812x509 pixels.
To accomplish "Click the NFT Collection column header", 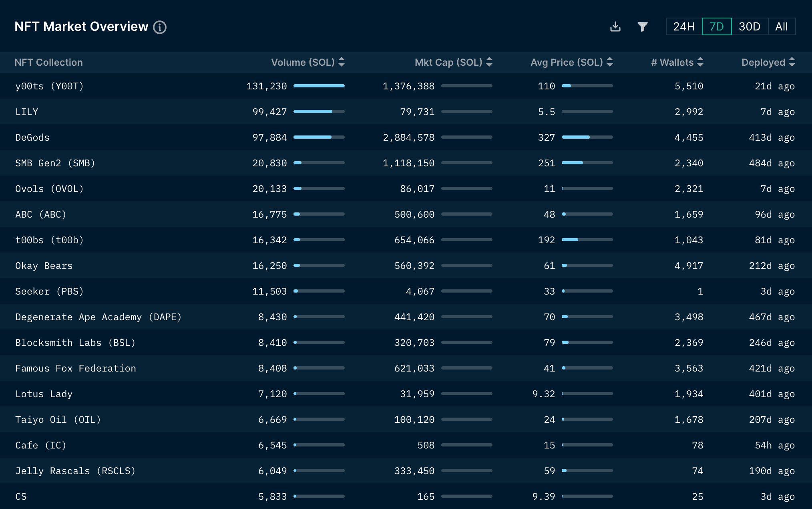I will (x=48, y=63).
